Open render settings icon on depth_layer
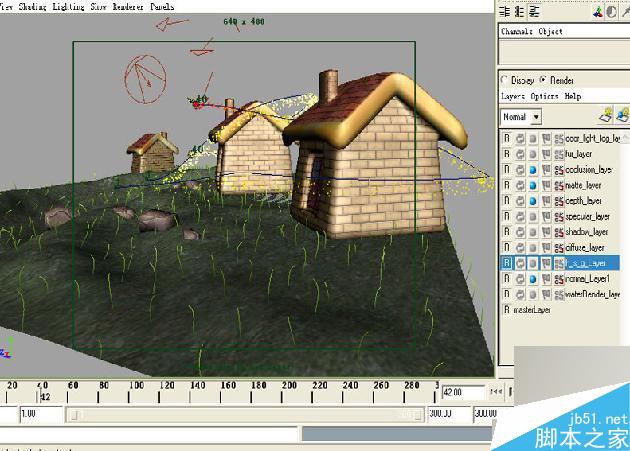The image size is (630, 451). point(559,201)
